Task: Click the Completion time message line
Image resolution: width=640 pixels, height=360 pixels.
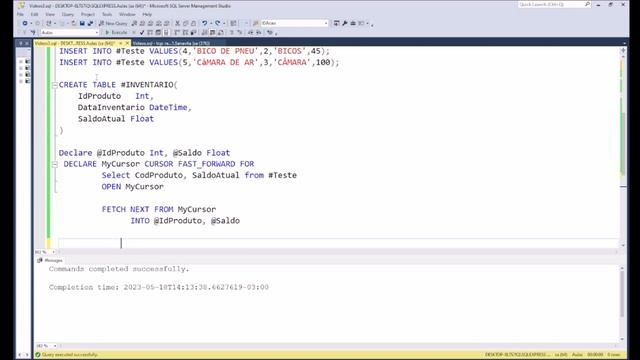Action: coord(159,287)
